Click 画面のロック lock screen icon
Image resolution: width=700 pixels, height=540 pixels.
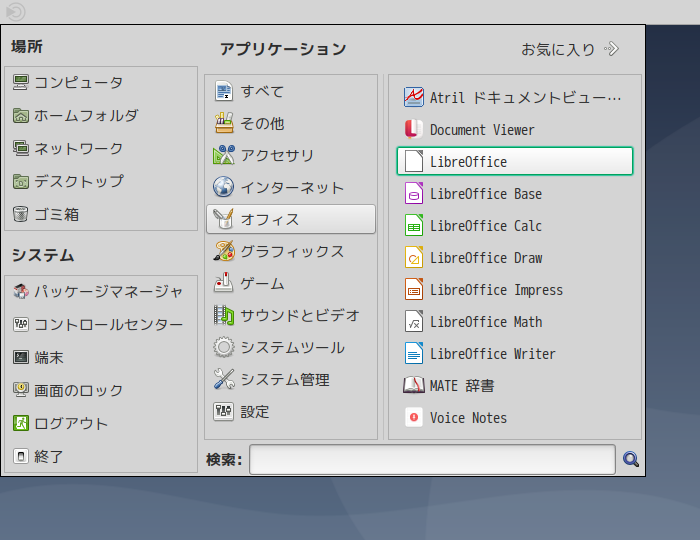pos(21,390)
